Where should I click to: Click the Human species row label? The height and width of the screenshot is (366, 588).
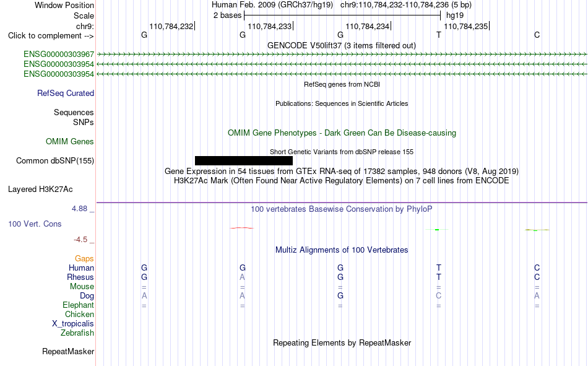[x=81, y=268]
